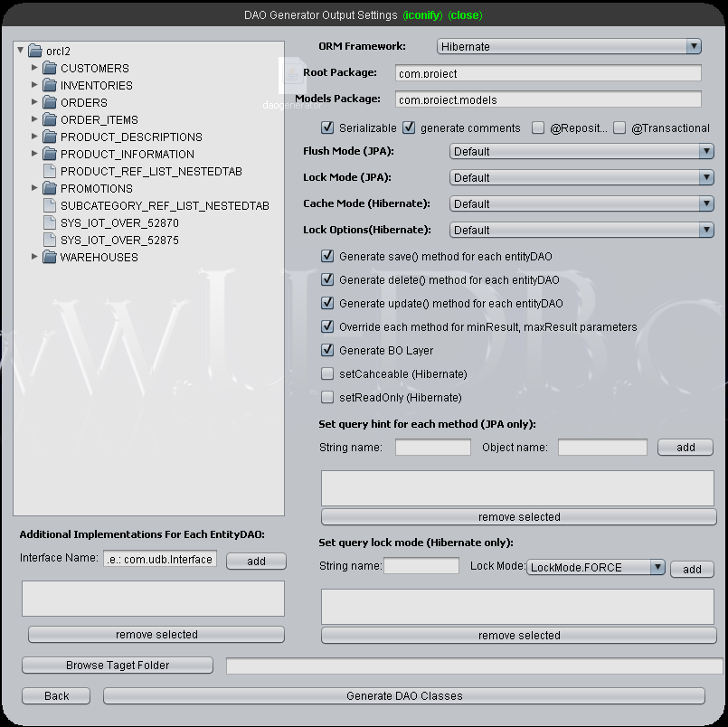Open the LockMode.FORCE dropdown
This screenshot has width=728, height=727.
tap(596, 567)
